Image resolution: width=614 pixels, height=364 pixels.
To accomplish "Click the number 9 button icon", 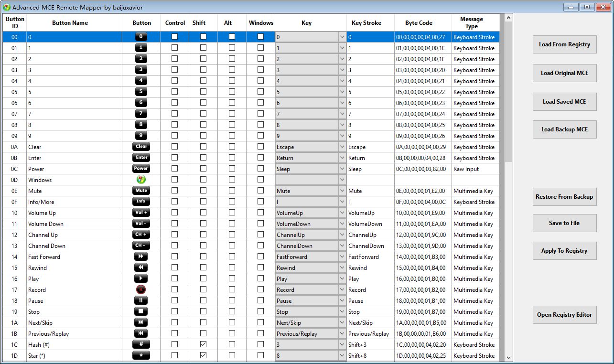I will pos(141,136).
